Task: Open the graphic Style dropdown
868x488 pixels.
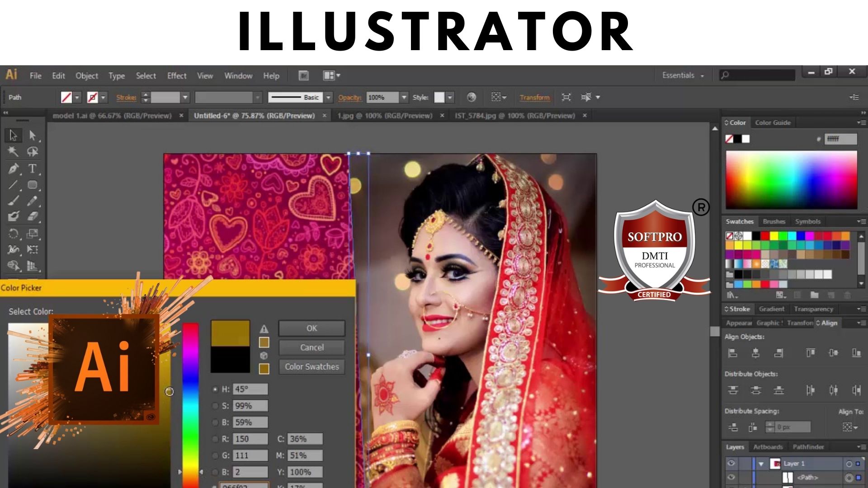Action: click(450, 97)
